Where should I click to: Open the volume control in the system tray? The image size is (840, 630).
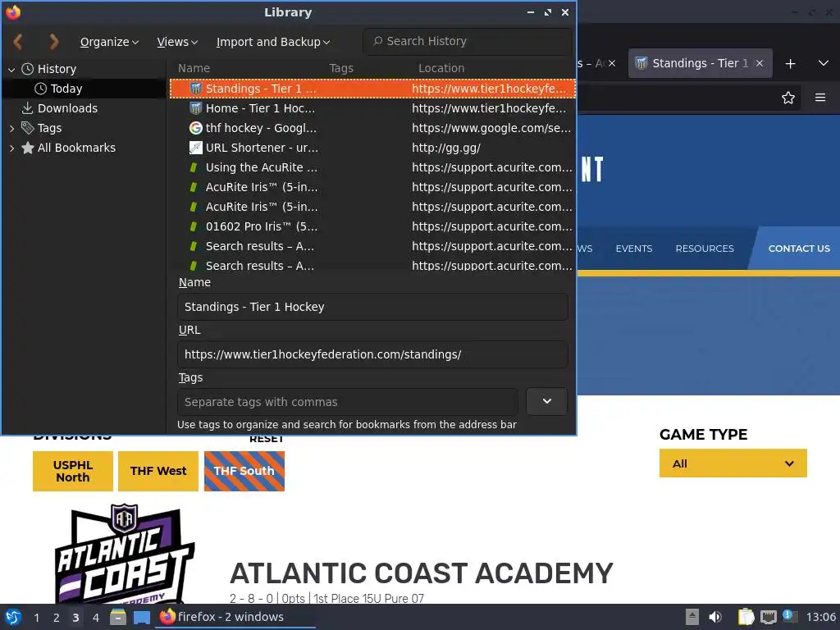point(714,617)
